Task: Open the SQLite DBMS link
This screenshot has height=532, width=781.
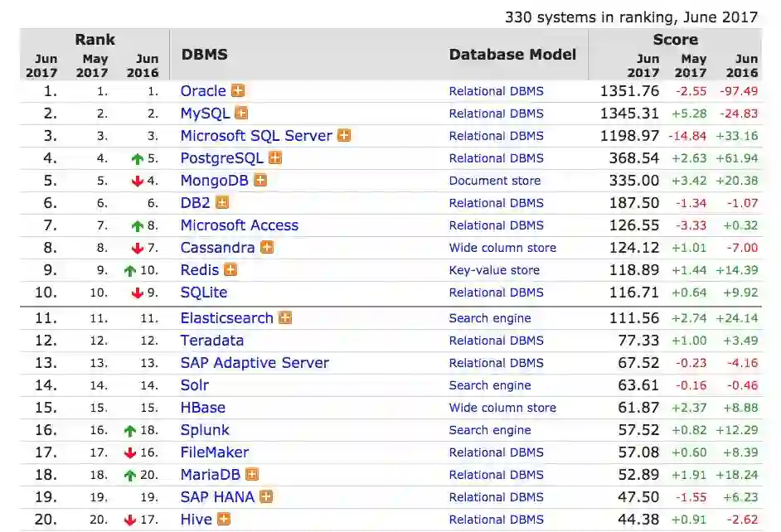Action: pyautogui.click(x=204, y=293)
